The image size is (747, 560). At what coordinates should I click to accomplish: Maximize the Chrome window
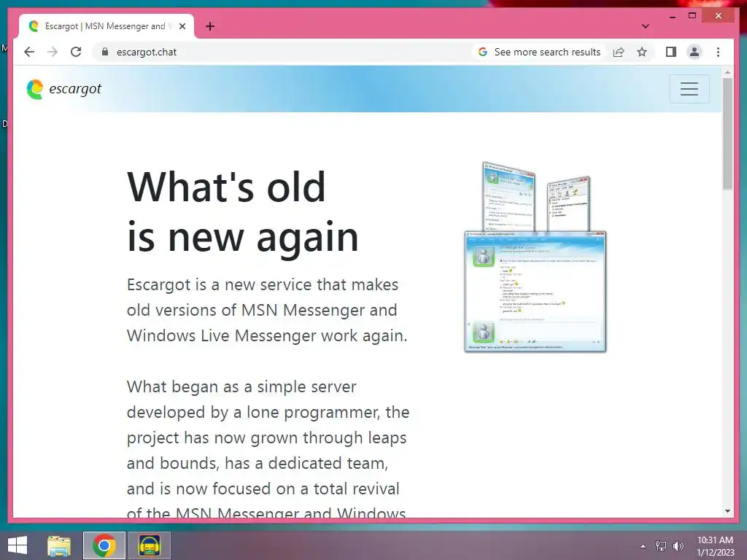pos(692,16)
